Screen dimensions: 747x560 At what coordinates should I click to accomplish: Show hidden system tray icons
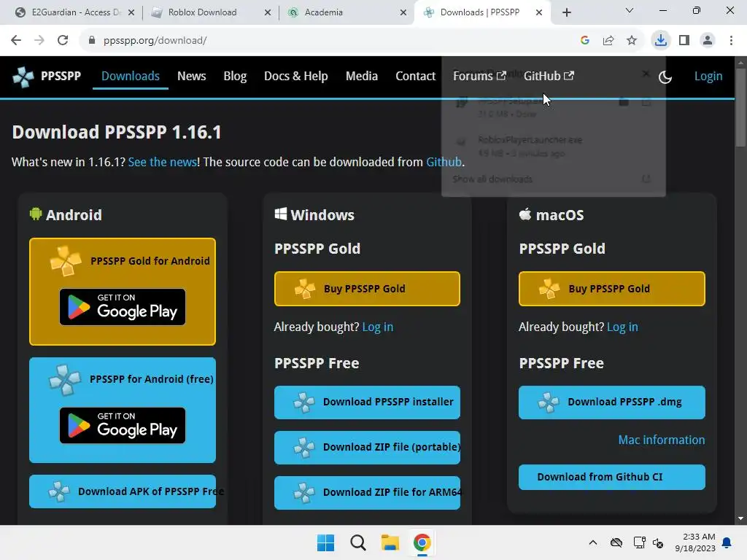click(593, 542)
